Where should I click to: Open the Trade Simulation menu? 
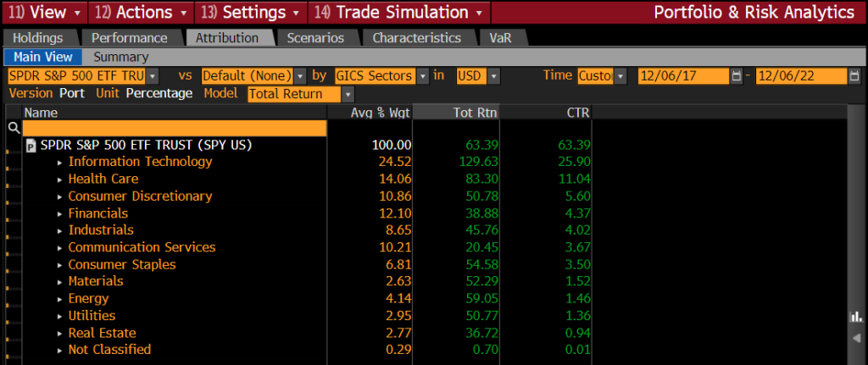point(398,12)
